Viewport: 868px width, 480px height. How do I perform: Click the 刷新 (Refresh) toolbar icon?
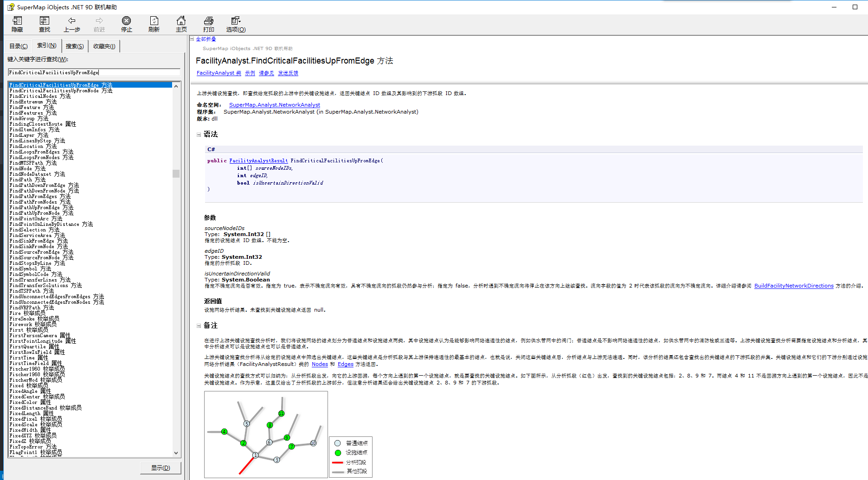[154, 24]
